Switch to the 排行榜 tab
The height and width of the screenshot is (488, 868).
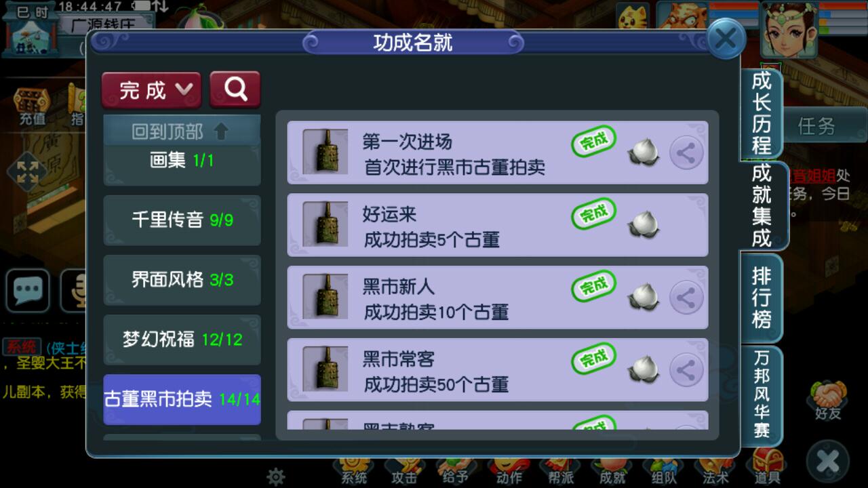pos(761,298)
